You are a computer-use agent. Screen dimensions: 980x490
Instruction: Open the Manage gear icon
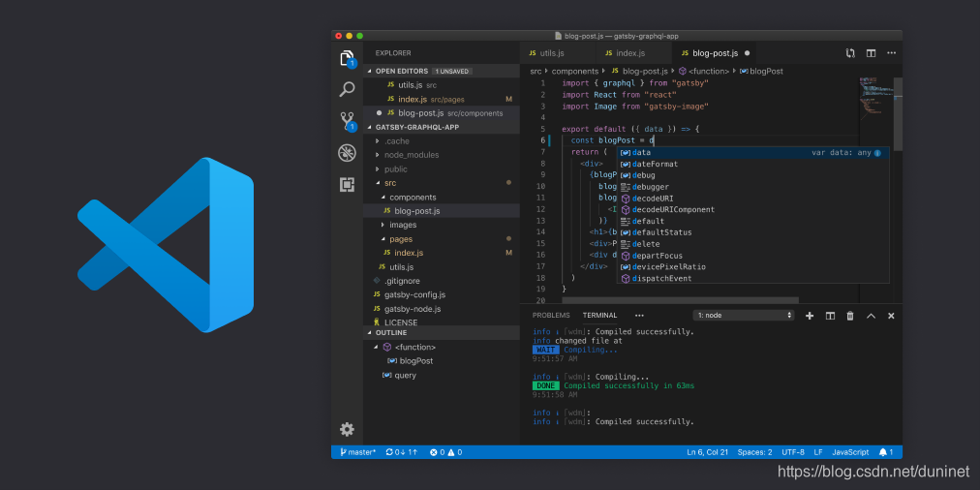pyautogui.click(x=347, y=429)
